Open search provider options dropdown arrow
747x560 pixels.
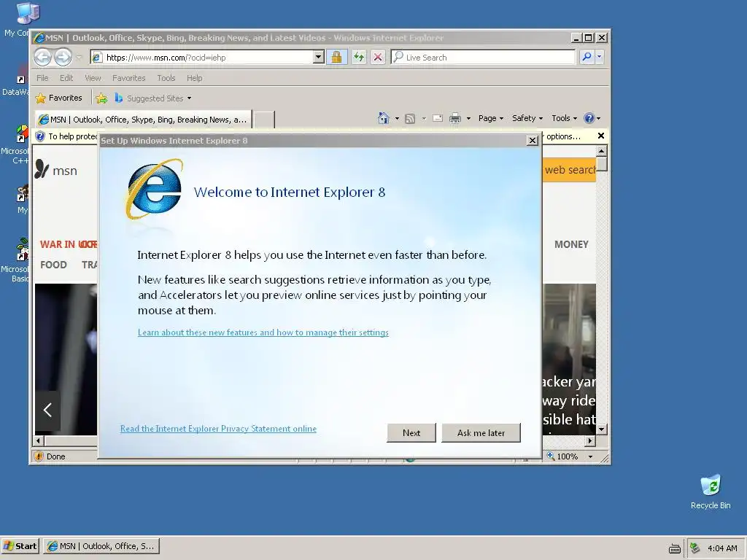[600, 57]
